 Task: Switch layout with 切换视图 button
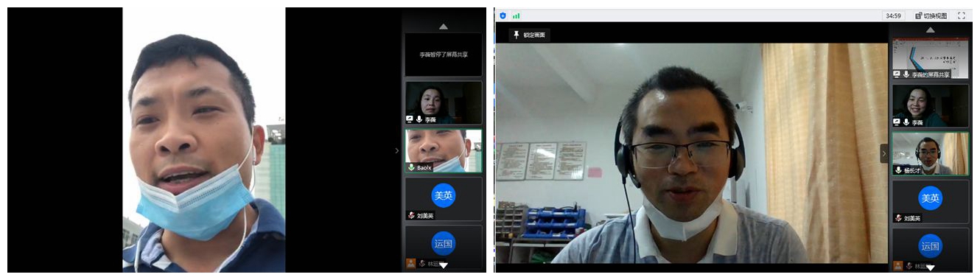coord(931,15)
